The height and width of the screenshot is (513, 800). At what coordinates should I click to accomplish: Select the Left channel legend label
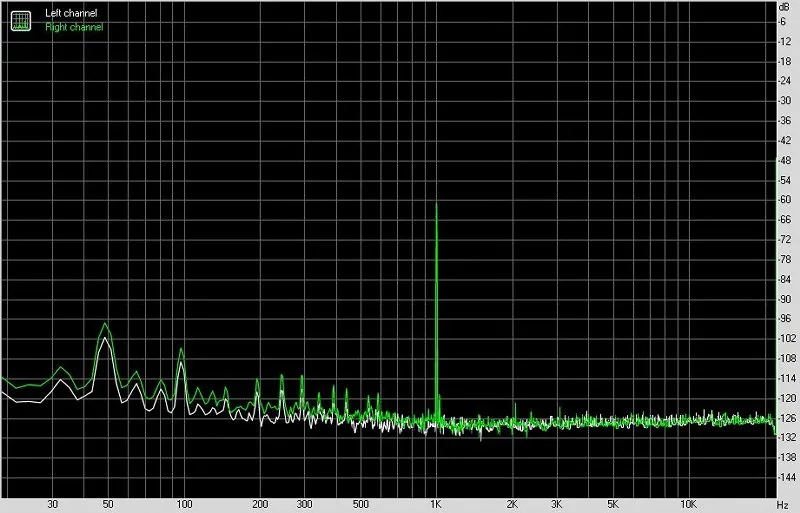click(71, 13)
